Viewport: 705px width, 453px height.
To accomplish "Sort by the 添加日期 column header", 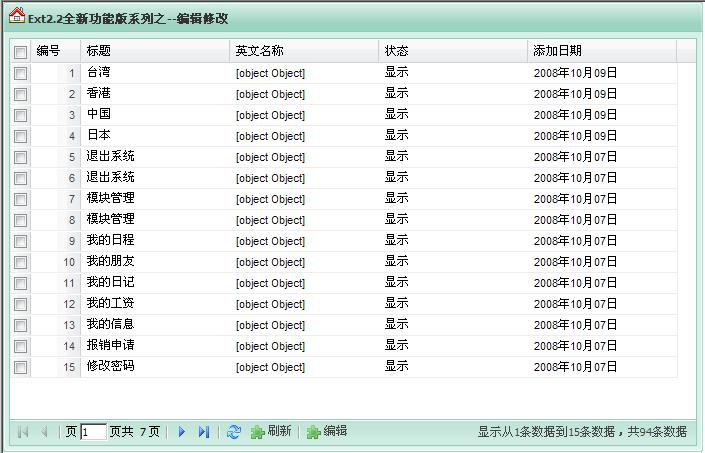I will tap(602, 51).
